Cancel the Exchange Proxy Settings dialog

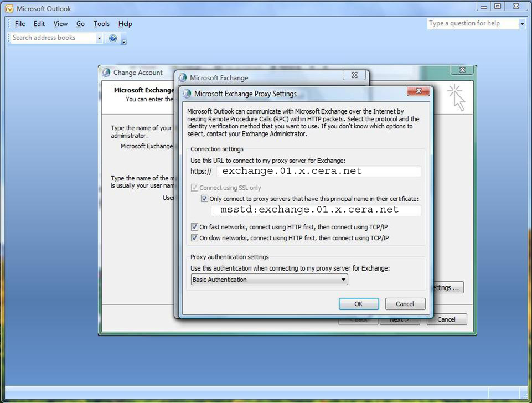(x=405, y=304)
